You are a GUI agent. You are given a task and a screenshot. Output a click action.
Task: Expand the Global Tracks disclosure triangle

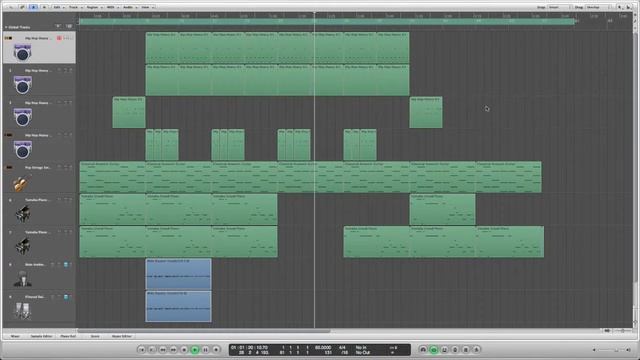click(6, 27)
